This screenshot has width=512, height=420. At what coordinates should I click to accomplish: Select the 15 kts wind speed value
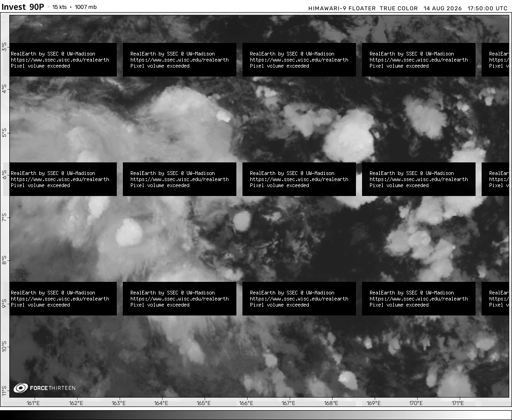click(59, 7)
